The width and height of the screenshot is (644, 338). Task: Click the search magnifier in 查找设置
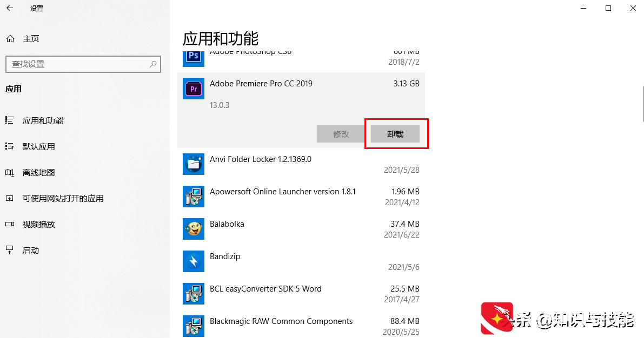click(x=153, y=64)
